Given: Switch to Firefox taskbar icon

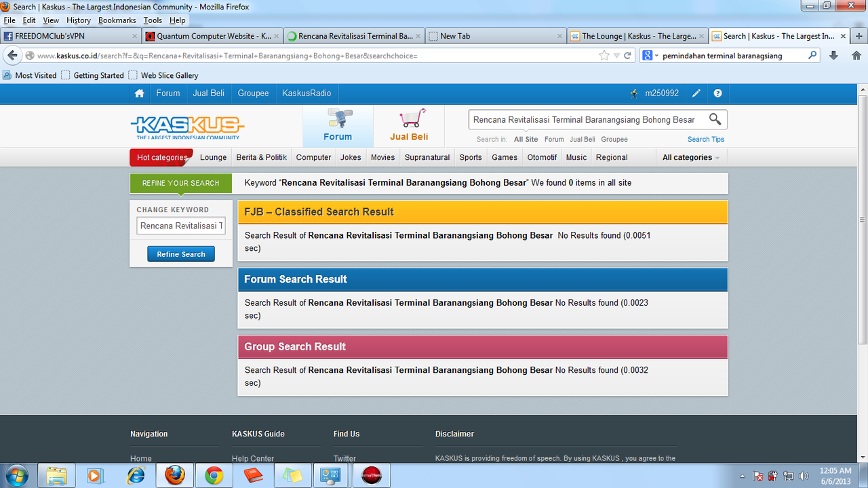Looking at the screenshot, I should 175,476.
